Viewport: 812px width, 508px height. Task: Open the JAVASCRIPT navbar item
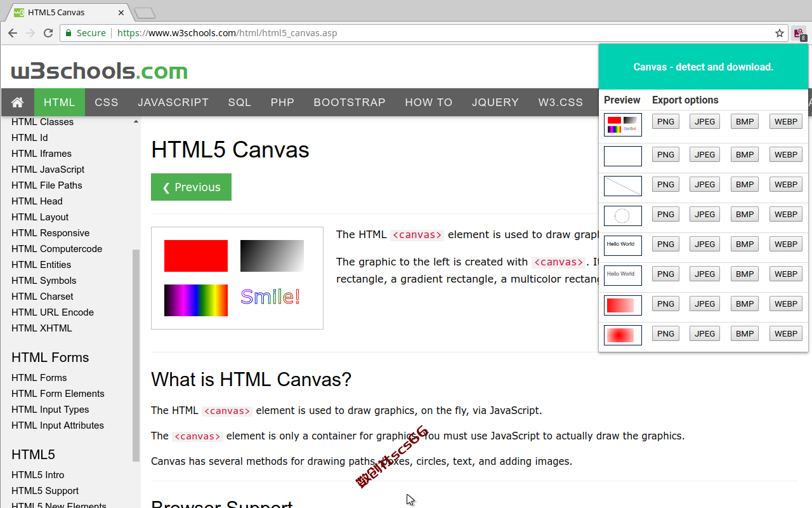(x=173, y=102)
